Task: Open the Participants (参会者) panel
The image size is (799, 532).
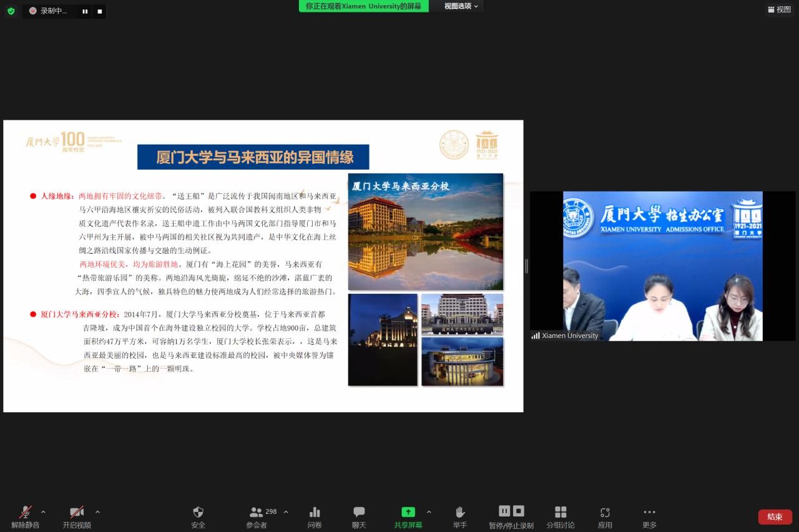Action: tap(257, 516)
